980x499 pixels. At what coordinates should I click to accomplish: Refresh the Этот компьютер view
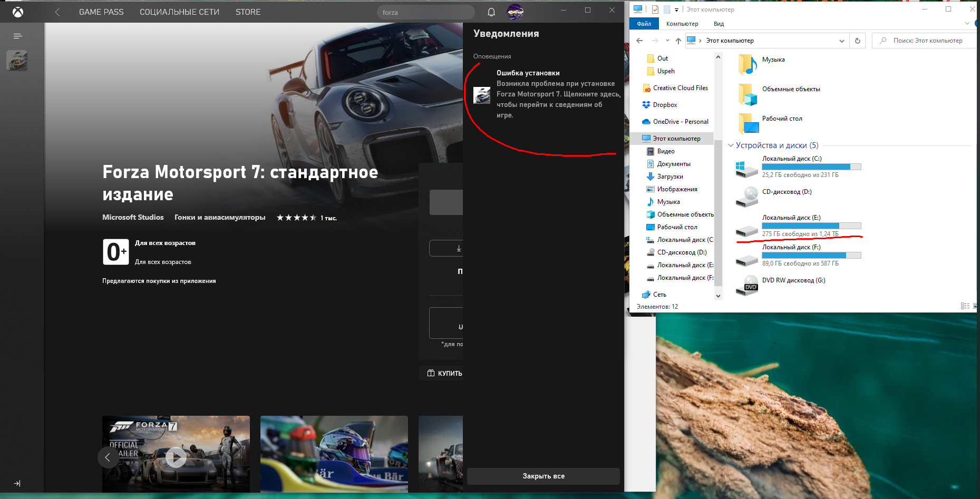tap(858, 41)
